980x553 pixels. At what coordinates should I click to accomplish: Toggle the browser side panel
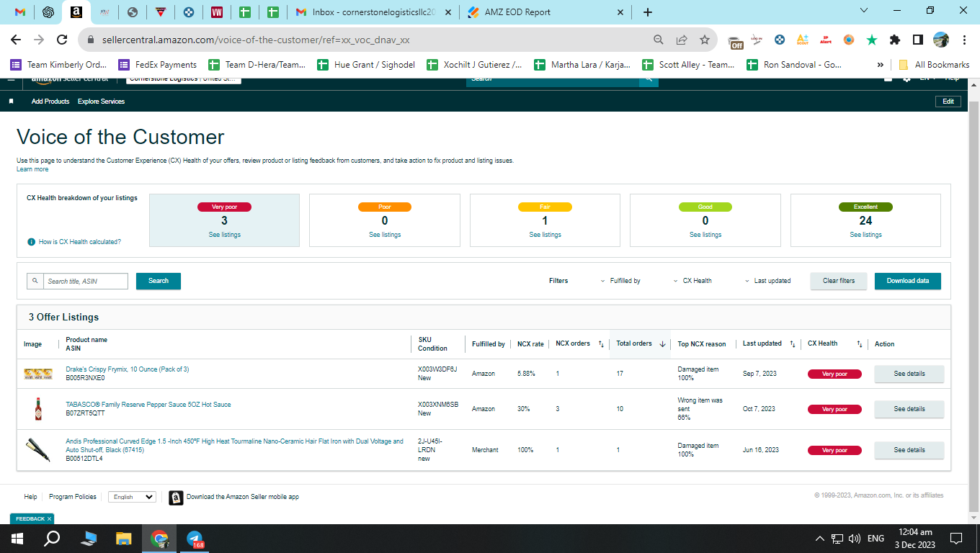point(918,40)
